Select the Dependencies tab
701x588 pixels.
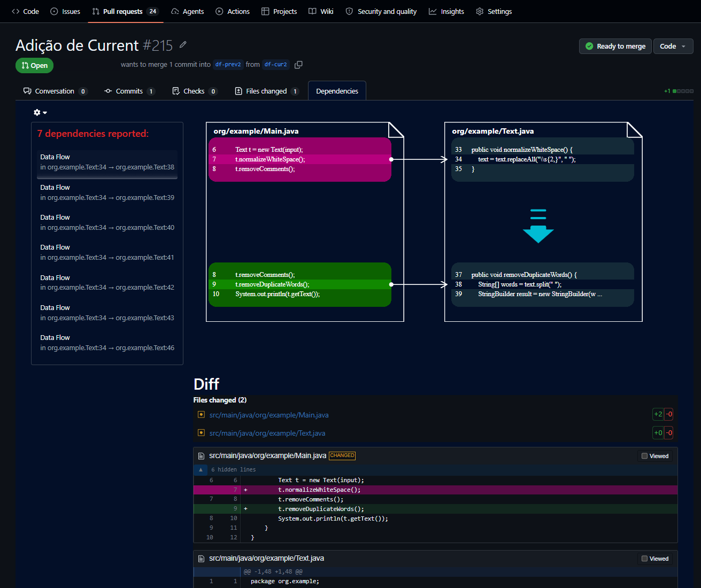[337, 91]
